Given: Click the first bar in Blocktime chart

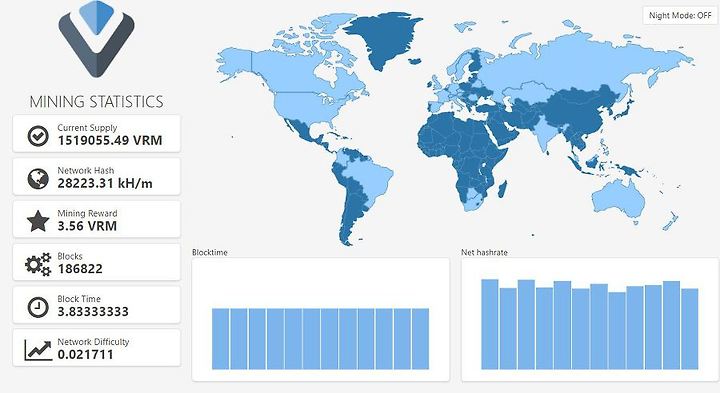Looking at the screenshot, I should coord(220,339).
